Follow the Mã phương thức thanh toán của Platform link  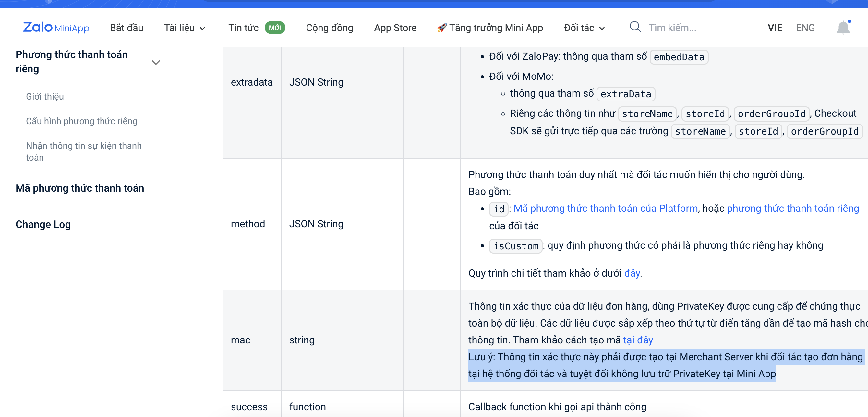(x=605, y=208)
